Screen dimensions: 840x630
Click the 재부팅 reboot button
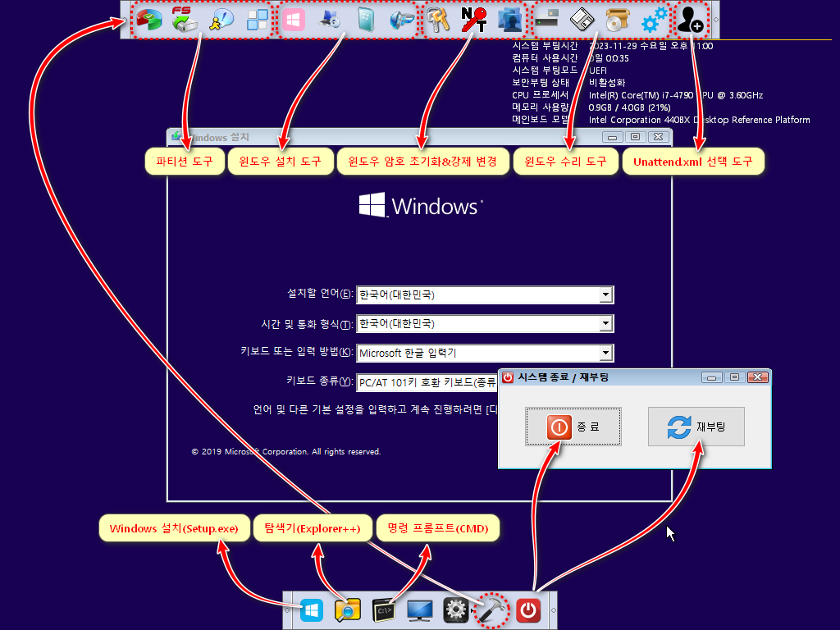pos(696,427)
